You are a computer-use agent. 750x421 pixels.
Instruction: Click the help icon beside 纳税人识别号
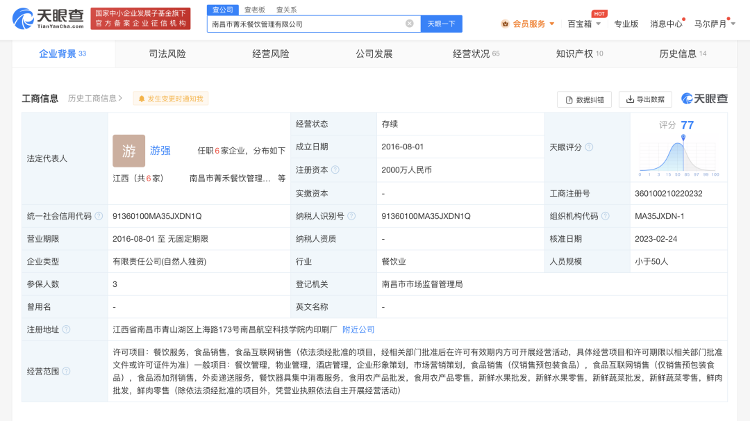click(x=349, y=216)
